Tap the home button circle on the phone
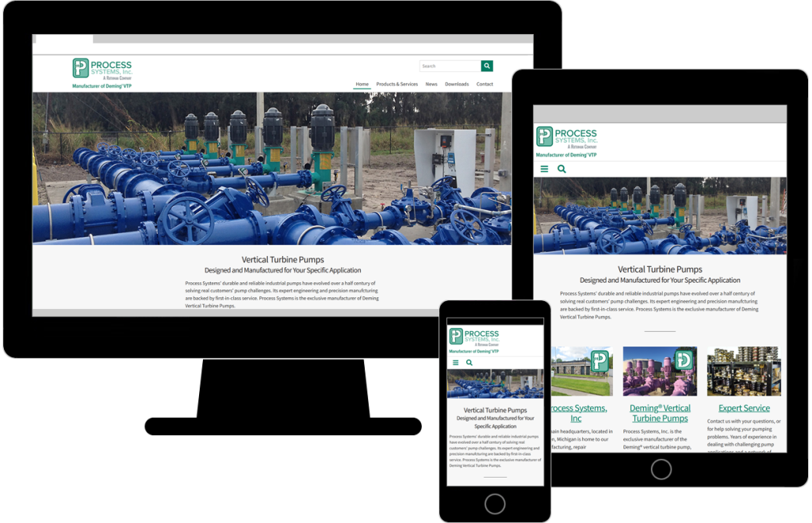The width and height of the screenshot is (812, 523). (x=495, y=504)
